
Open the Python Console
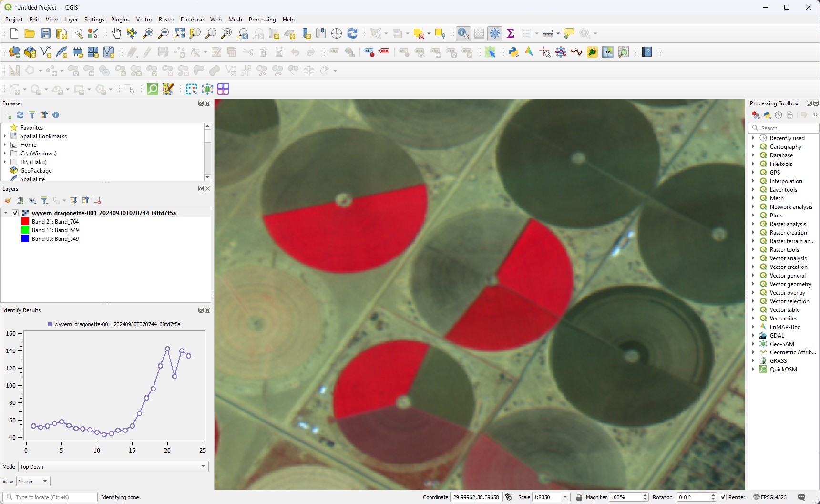(x=513, y=52)
